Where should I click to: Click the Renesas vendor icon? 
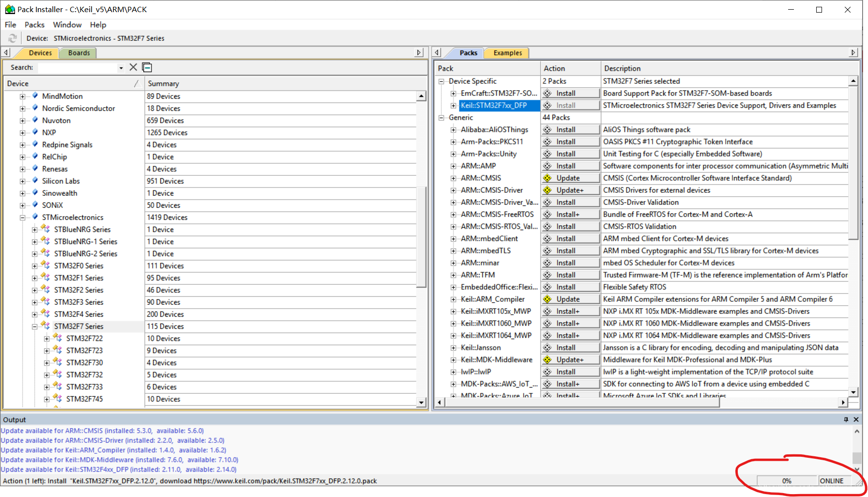click(35, 169)
